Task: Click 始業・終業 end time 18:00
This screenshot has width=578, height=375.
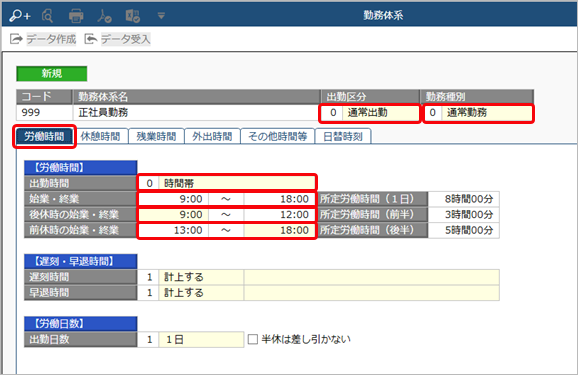Action: 279,199
